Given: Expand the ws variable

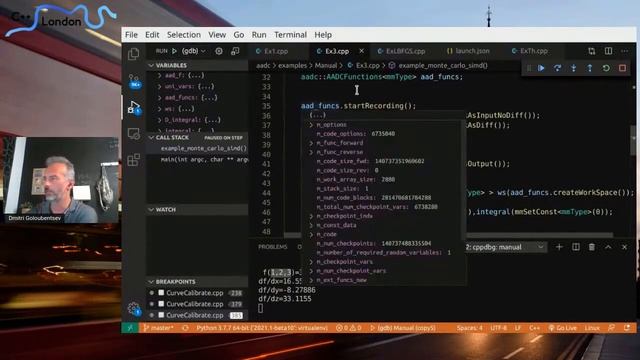Looking at the screenshot, I should pos(160,109).
